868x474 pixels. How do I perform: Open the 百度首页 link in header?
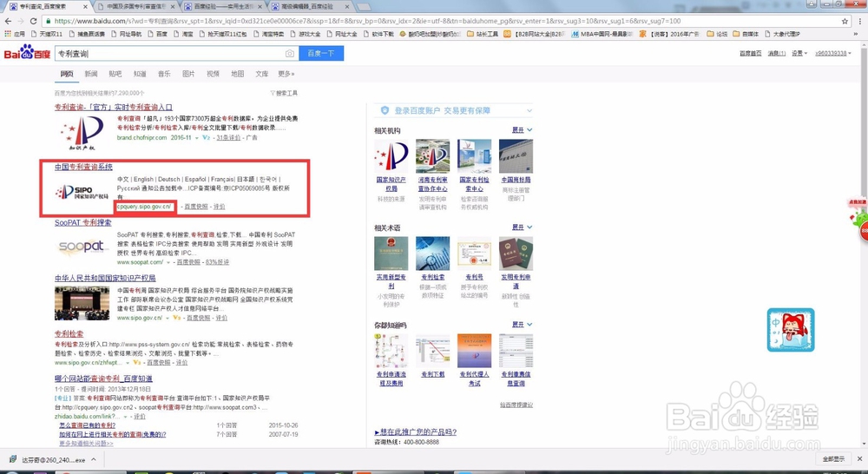(x=750, y=53)
